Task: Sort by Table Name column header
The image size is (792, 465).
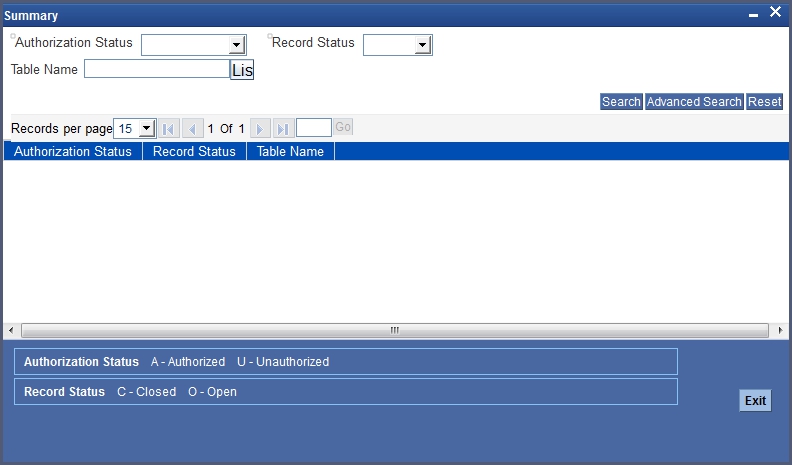Action: click(290, 151)
